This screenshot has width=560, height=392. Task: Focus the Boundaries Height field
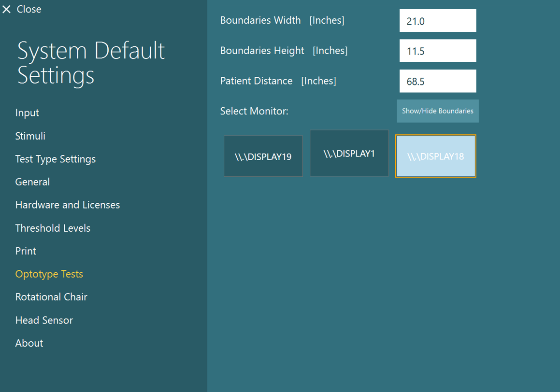[437, 51]
